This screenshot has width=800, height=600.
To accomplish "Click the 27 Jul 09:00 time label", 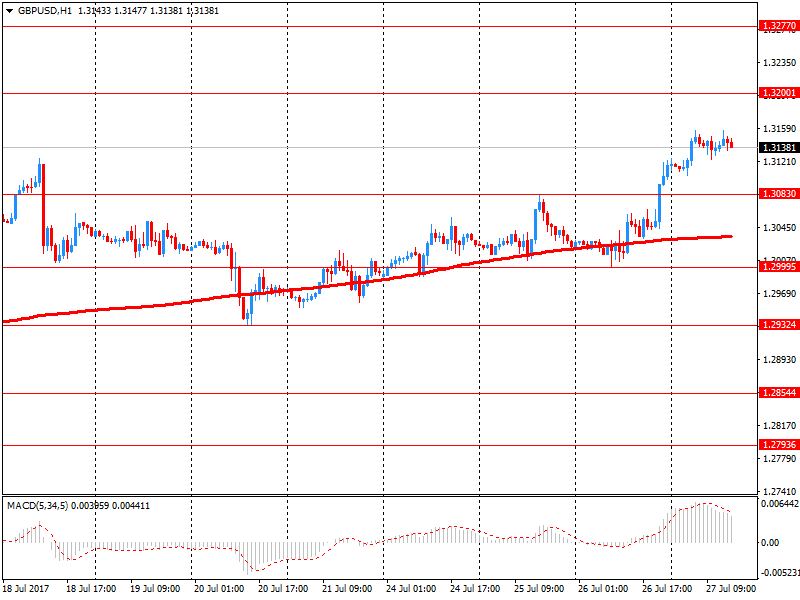I will 731,589.
